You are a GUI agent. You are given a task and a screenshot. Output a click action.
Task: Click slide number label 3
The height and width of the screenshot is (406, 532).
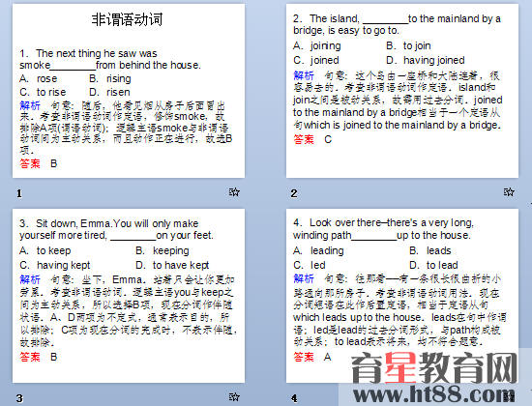point(19,398)
